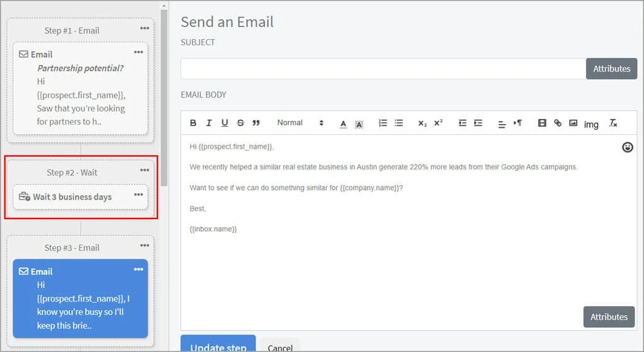Click the Update step button
Viewport: 644px width, 352px height.
coord(218,344)
